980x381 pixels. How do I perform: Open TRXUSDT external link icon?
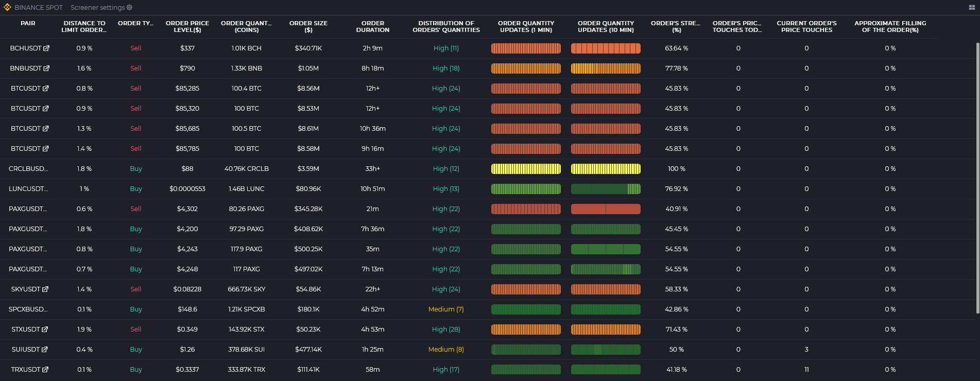[x=45, y=369]
